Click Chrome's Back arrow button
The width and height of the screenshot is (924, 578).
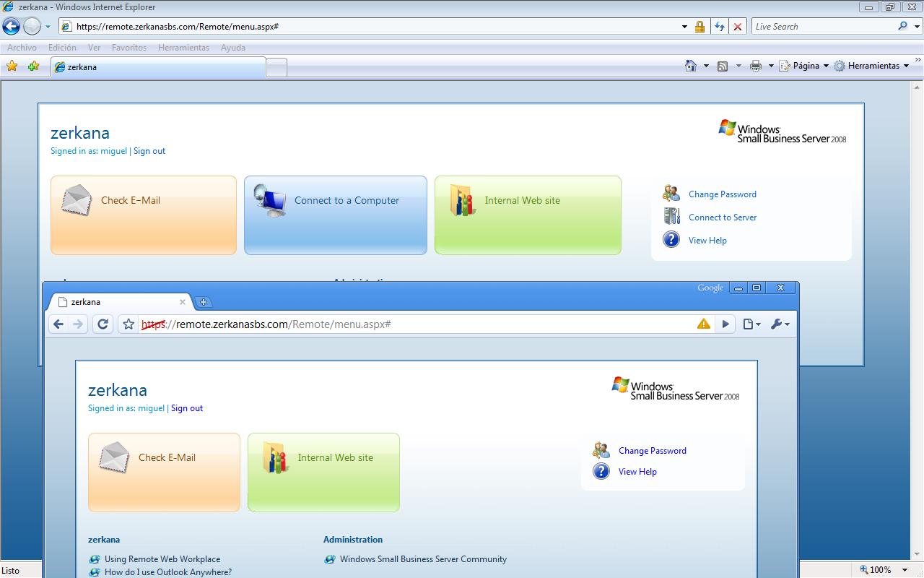(58, 324)
